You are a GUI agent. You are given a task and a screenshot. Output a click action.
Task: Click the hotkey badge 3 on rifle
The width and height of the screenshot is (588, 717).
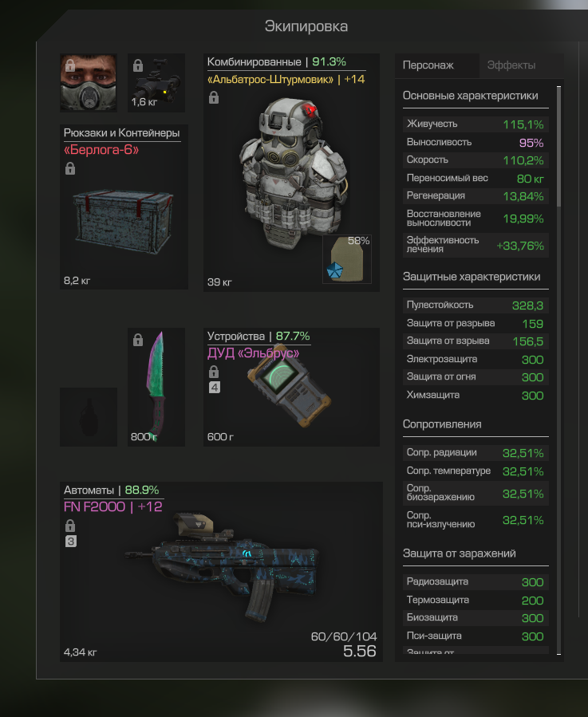pos(70,542)
